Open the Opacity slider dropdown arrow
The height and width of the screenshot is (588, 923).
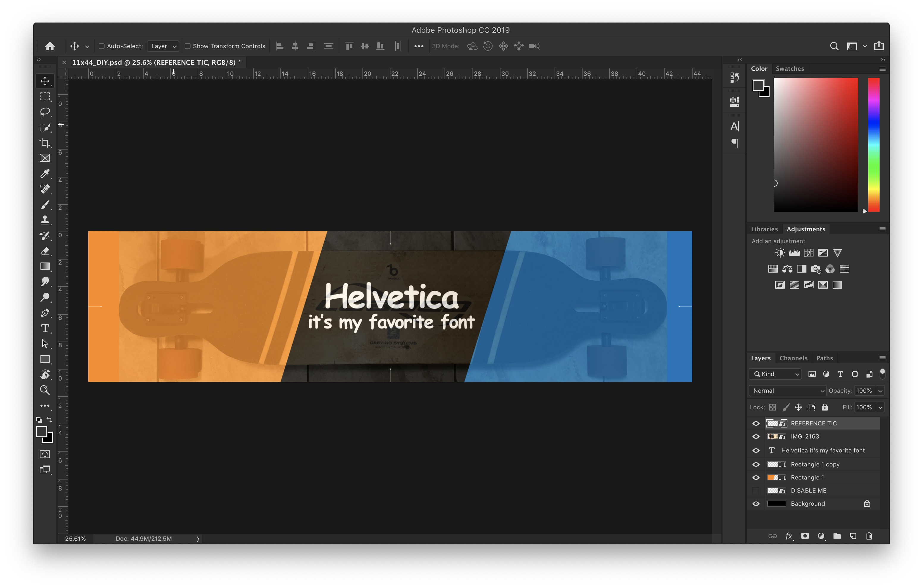[880, 391]
